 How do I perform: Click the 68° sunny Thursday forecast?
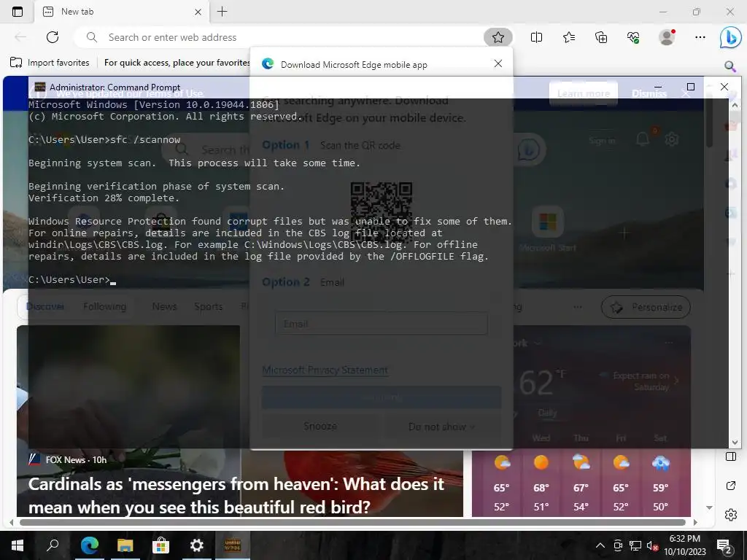click(x=541, y=483)
